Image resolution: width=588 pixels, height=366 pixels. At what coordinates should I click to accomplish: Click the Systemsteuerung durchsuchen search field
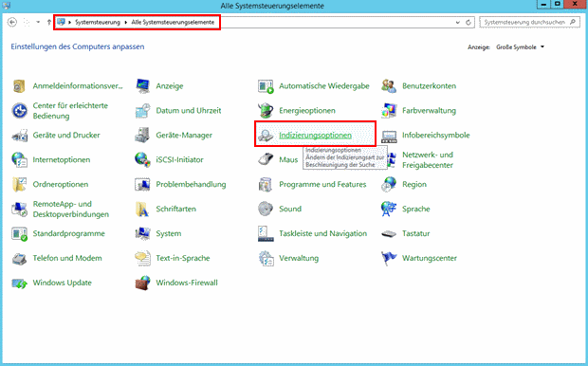tap(529, 23)
